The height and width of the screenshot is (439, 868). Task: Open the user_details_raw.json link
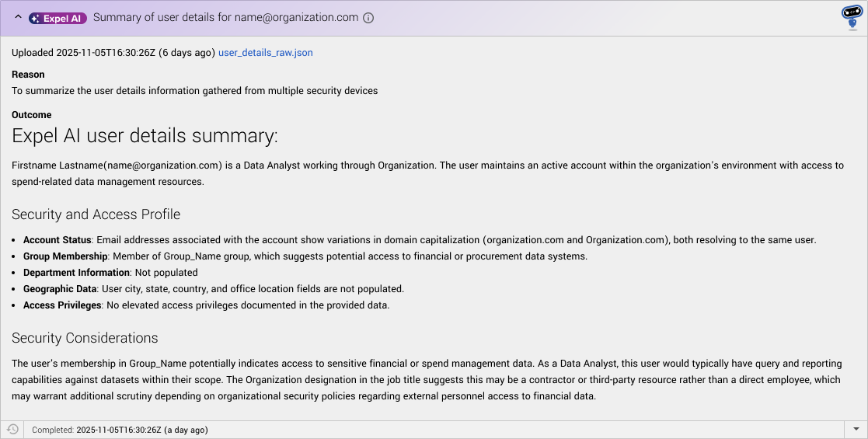coord(265,53)
